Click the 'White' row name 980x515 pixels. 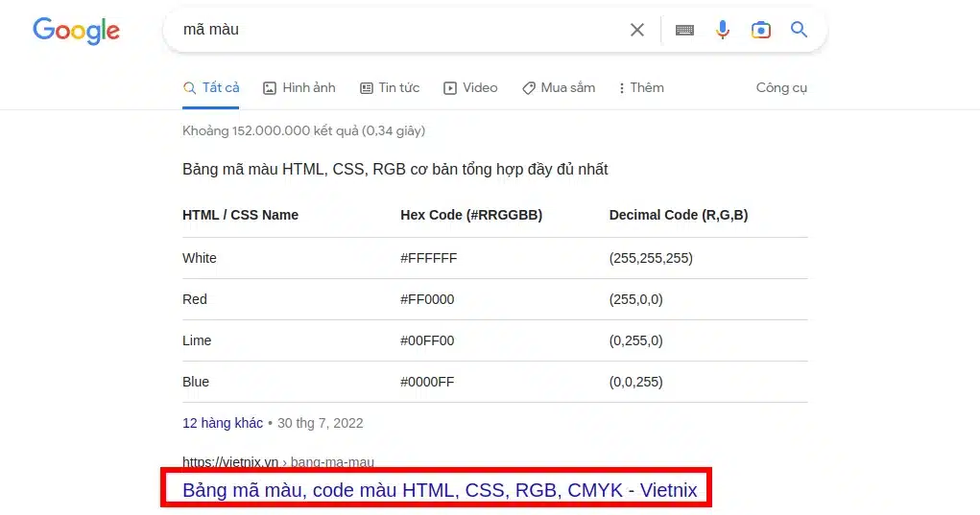[200, 258]
